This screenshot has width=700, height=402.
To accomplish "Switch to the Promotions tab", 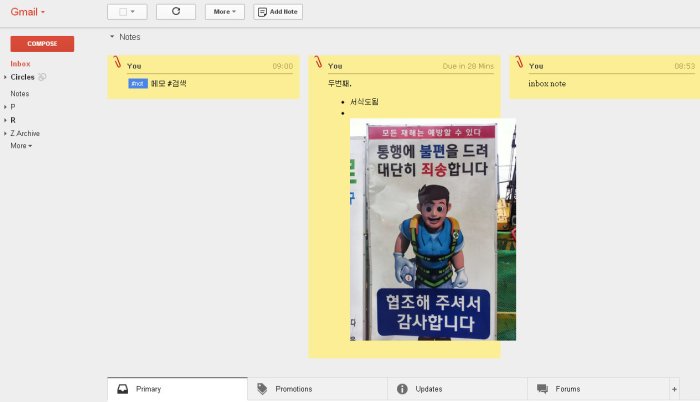I will [x=317, y=389].
